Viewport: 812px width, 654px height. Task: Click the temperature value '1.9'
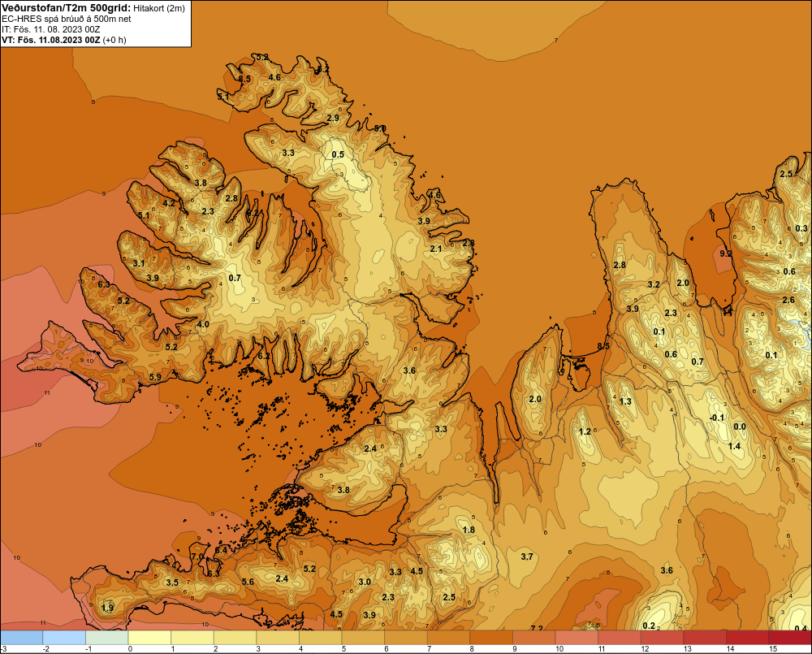coord(107,608)
